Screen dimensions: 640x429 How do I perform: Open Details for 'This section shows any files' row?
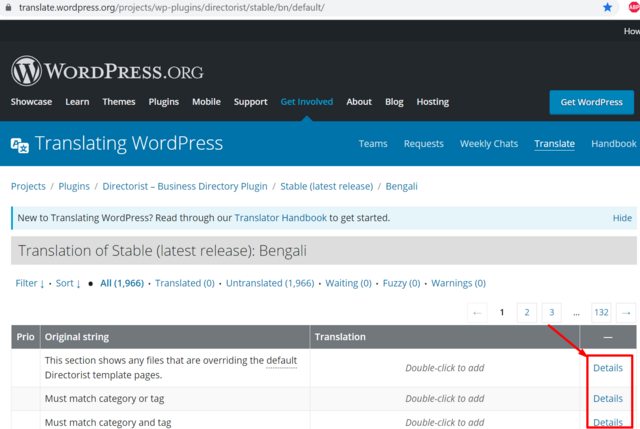(x=608, y=368)
